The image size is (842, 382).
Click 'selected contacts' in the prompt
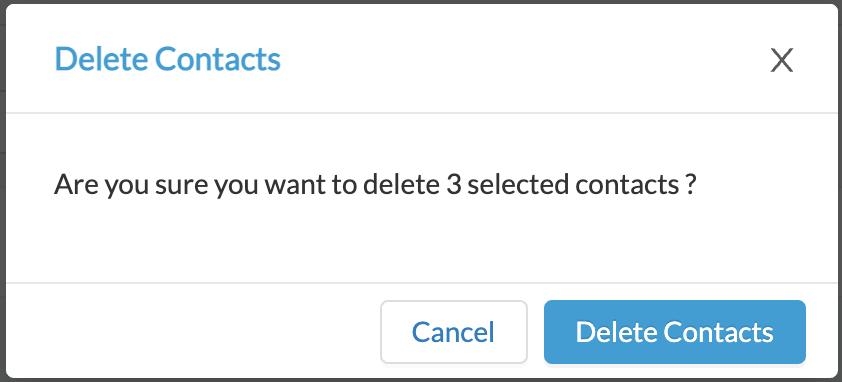point(571,185)
